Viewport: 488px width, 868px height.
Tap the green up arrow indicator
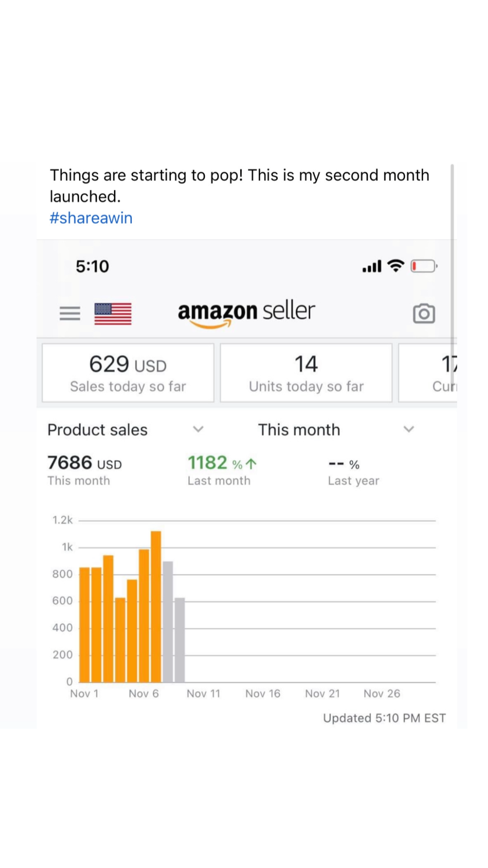(251, 464)
